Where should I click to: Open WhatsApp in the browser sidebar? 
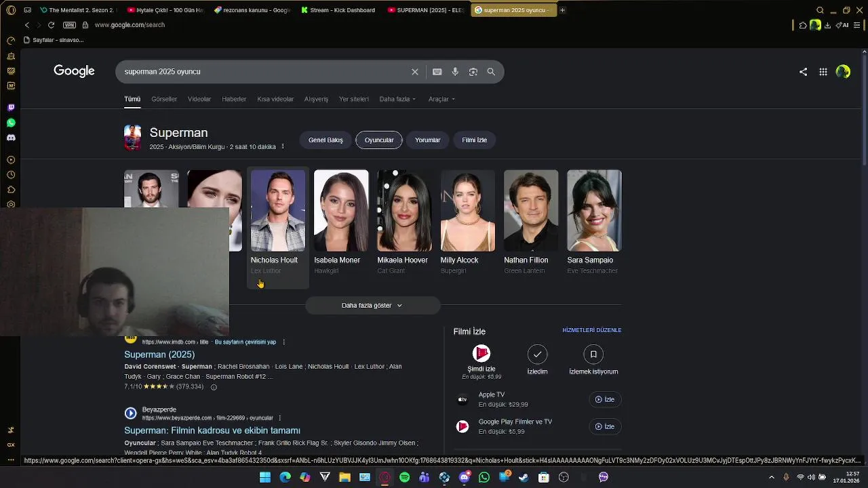click(x=11, y=123)
